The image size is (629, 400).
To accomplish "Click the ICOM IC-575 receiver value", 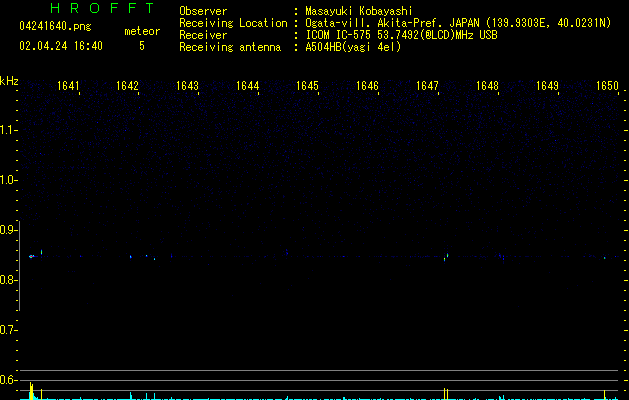I will tap(401, 35).
